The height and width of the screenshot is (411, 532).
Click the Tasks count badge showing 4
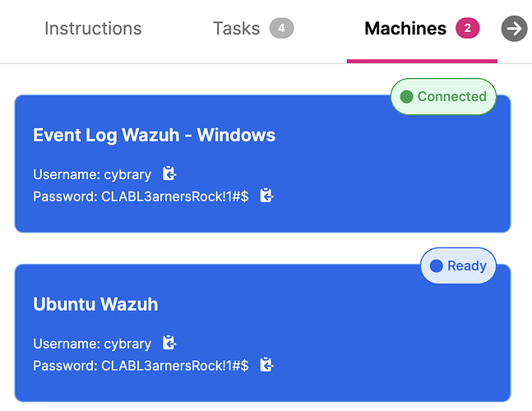281,29
